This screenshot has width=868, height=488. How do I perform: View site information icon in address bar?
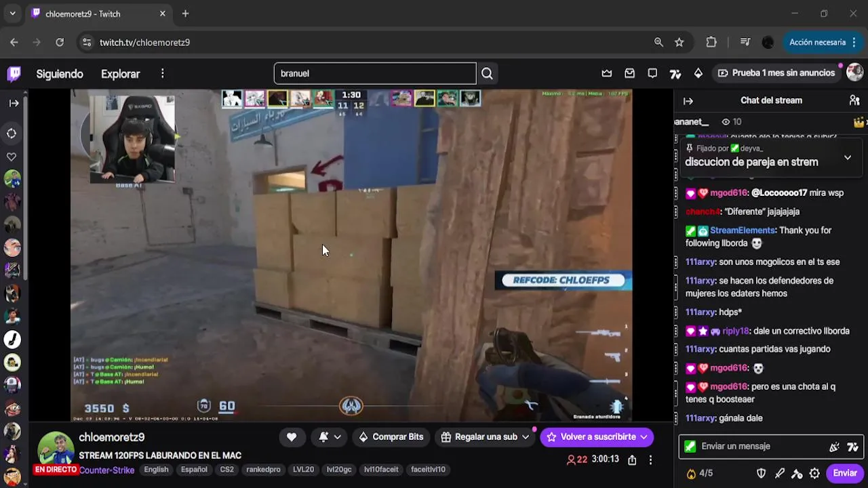(x=86, y=42)
